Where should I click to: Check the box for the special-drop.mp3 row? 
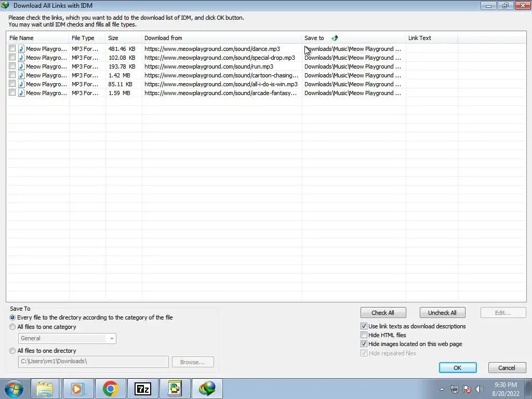coord(12,57)
